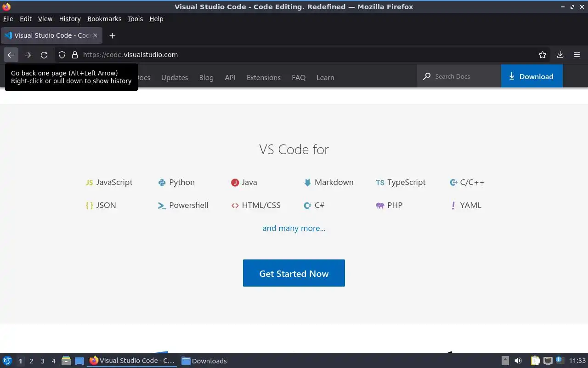The height and width of the screenshot is (368, 588).
Task: Click the JavaScript JS icon
Action: click(90, 183)
